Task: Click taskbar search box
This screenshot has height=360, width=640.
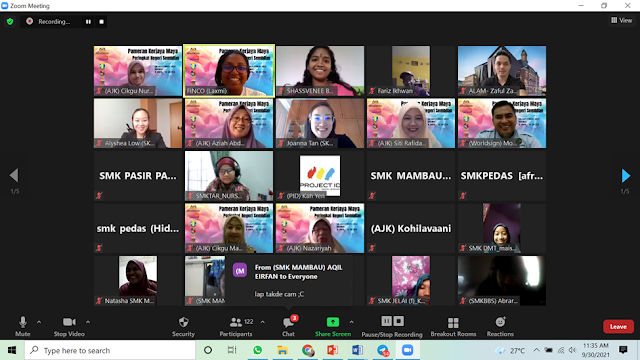Action: click(x=110, y=350)
